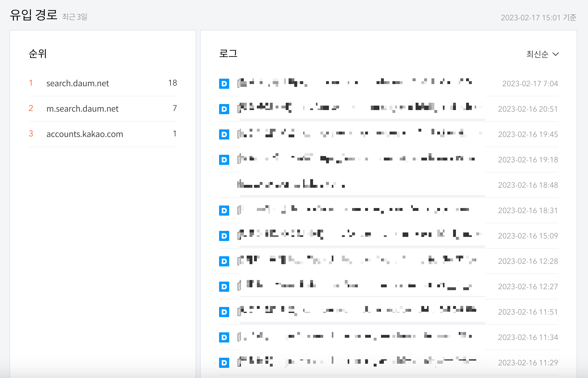Click the 최근 3일 period label
The image size is (588, 378).
point(75,17)
